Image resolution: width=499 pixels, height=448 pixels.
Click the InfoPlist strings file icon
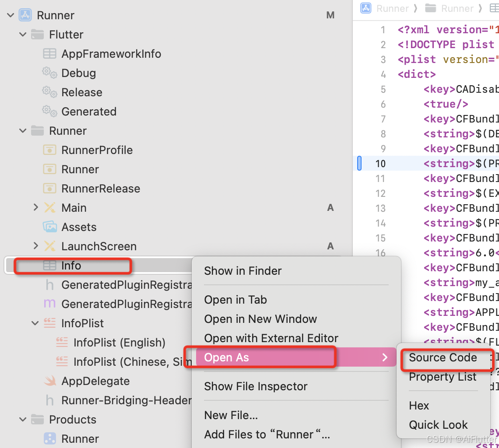(x=49, y=323)
